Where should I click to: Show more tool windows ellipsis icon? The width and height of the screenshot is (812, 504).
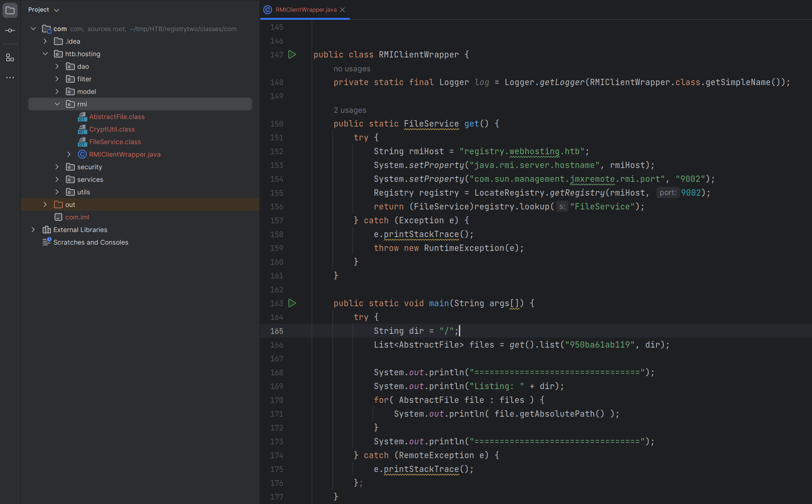[10, 77]
